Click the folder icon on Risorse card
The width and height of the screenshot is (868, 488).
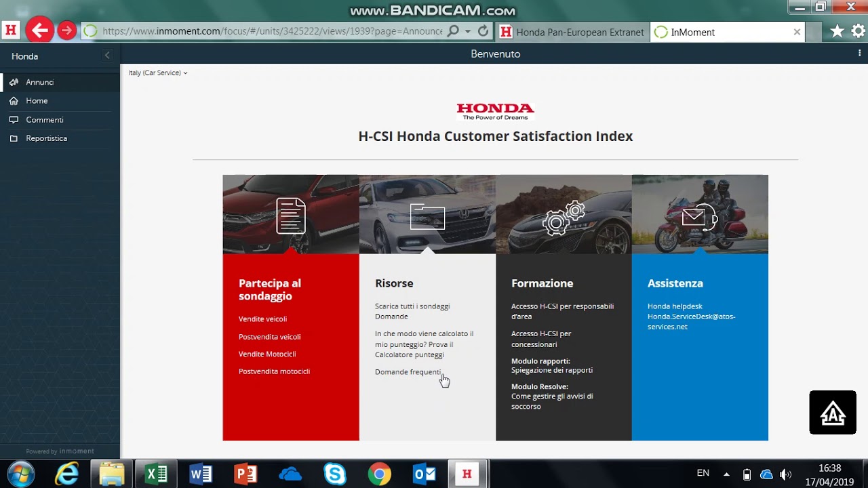coord(427,216)
